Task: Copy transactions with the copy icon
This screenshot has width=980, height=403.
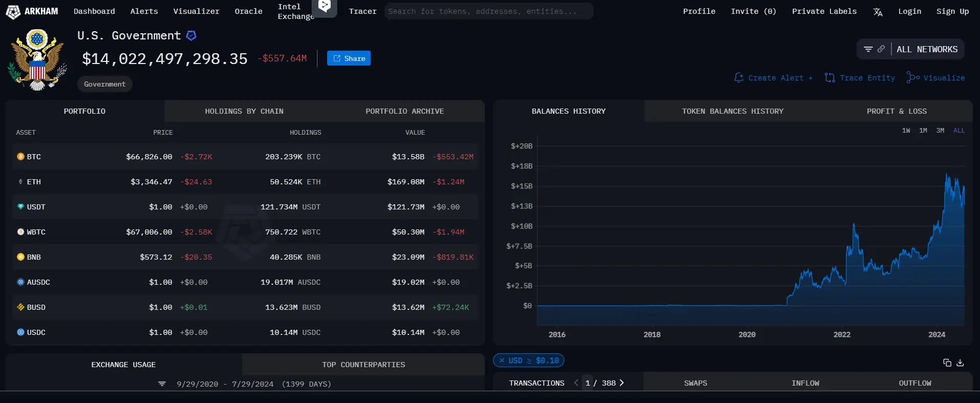Action: 947,363
